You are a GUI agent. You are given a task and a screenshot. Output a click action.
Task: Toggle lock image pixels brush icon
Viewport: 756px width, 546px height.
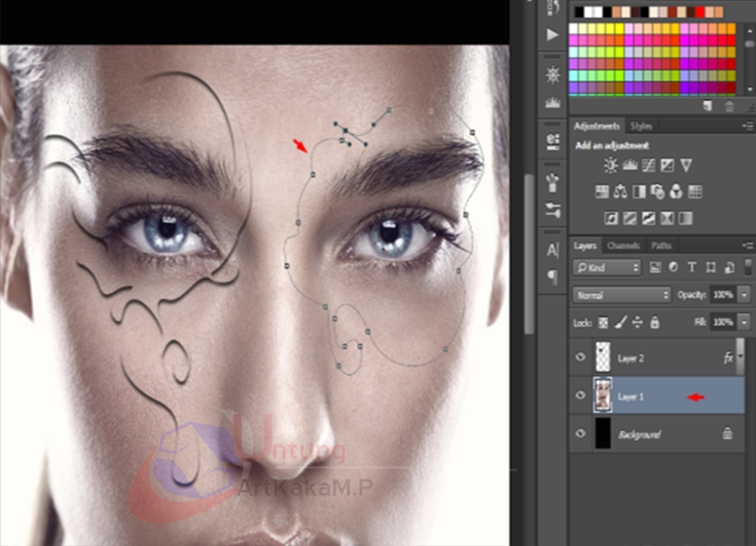(x=621, y=322)
